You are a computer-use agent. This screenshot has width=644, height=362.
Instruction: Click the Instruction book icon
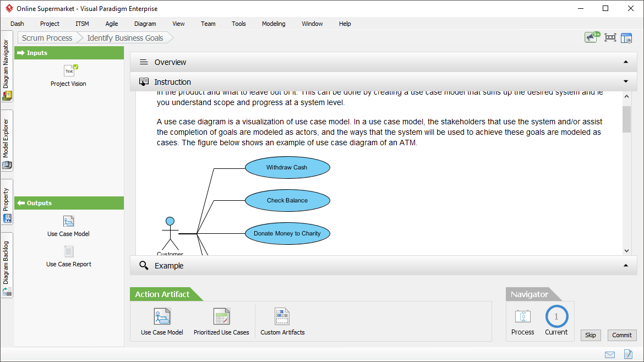[144, 81]
